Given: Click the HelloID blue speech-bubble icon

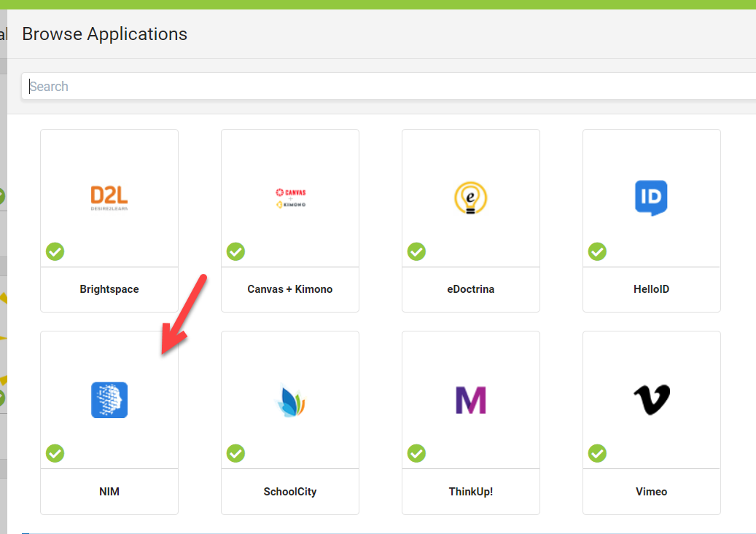Looking at the screenshot, I should pyautogui.click(x=651, y=197).
